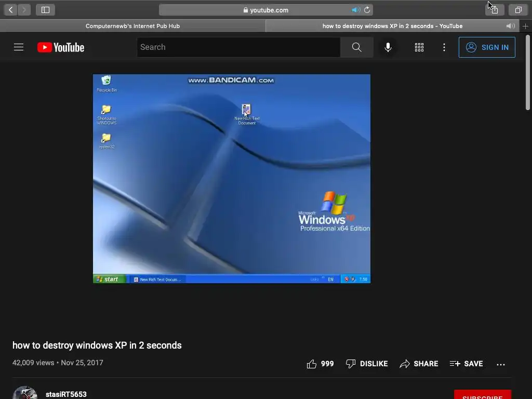SAVE the video to a playlist
This screenshot has width=532, height=399.
[x=466, y=364]
